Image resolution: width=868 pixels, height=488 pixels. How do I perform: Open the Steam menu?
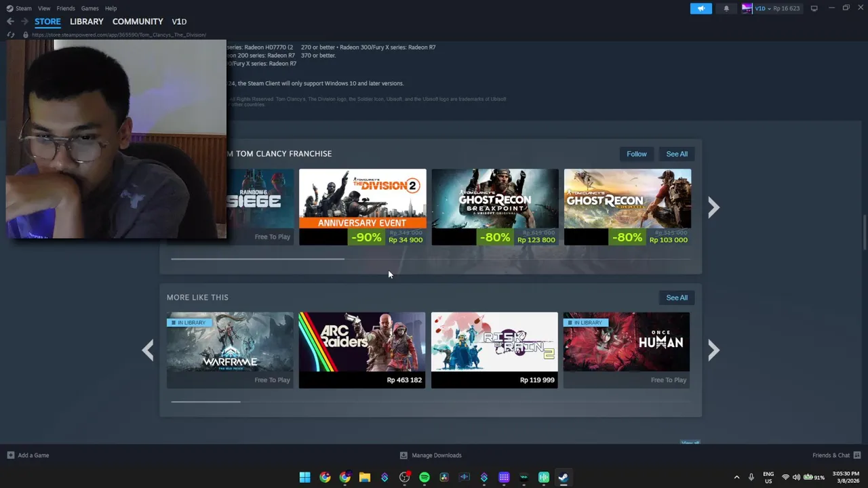(19, 8)
